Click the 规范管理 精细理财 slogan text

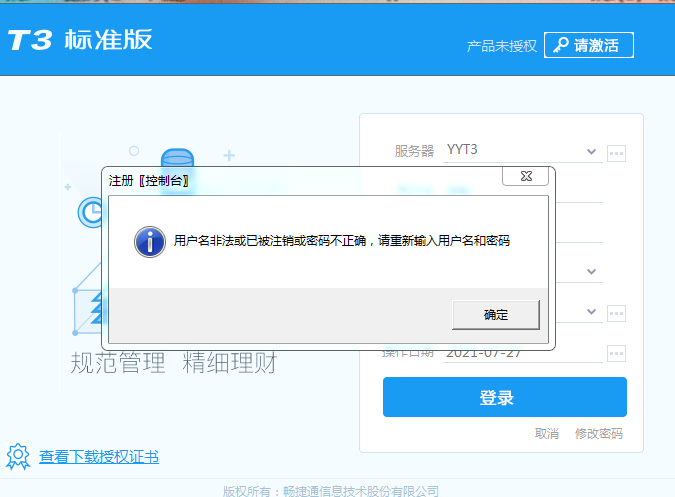click(173, 363)
